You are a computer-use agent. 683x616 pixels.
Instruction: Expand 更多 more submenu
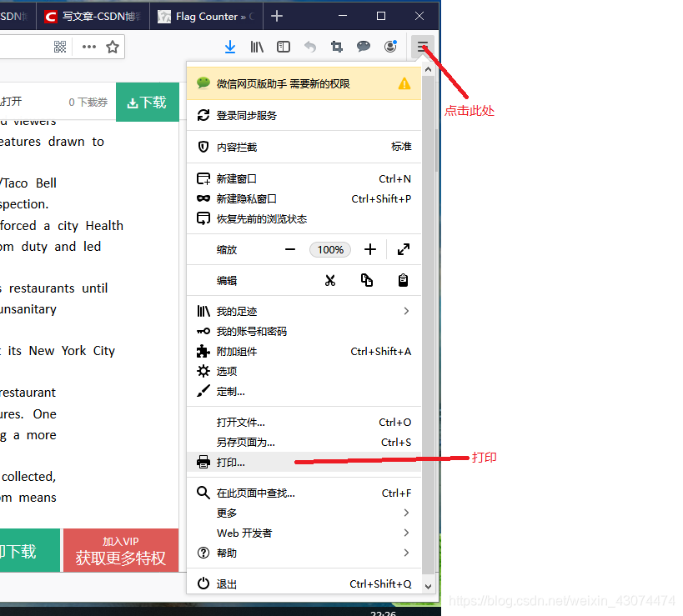tap(304, 513)
